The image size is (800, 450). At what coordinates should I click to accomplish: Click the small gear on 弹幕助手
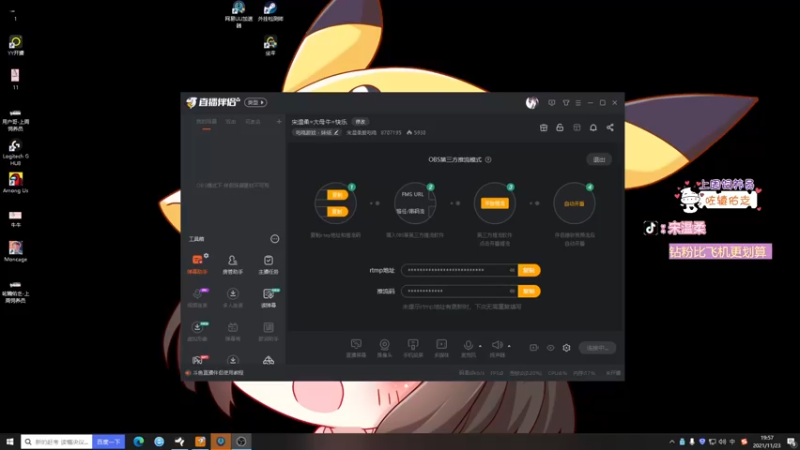point(206,255)
